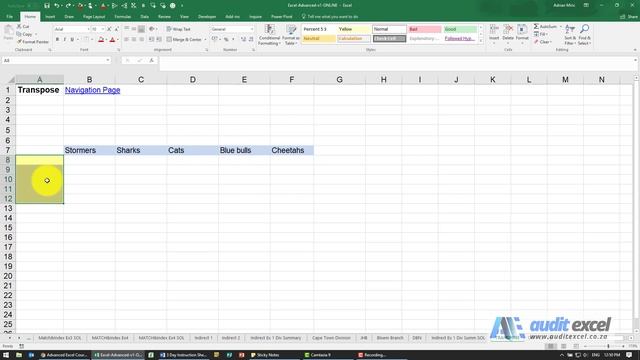The width and height of the screenshot is (640, 360).
Task: Decrease the font size
Action: tap(116, 29)
